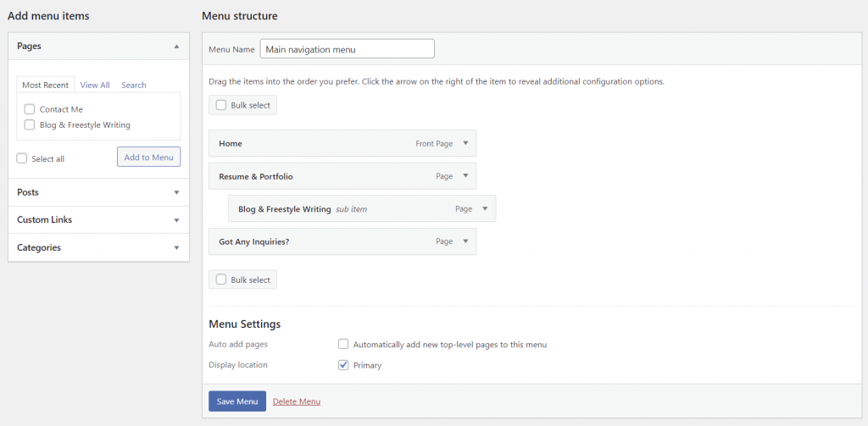Expand the Posts section

(176, 192)
